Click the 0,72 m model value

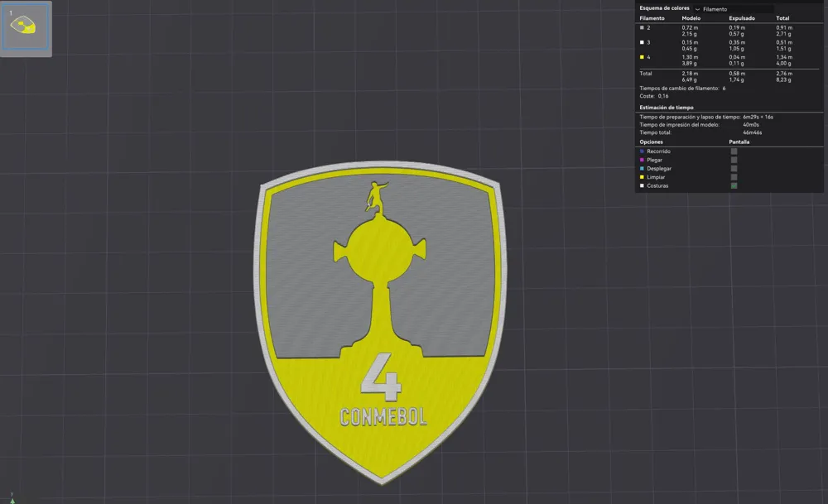click(x=690, y=27)
